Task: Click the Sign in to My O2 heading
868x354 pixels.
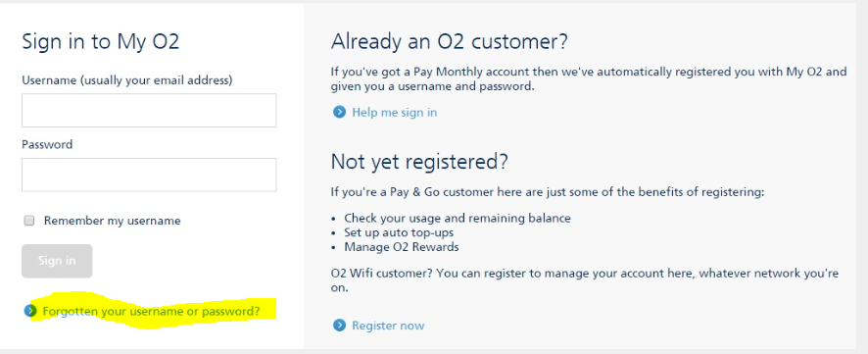Action: (101, 41)
